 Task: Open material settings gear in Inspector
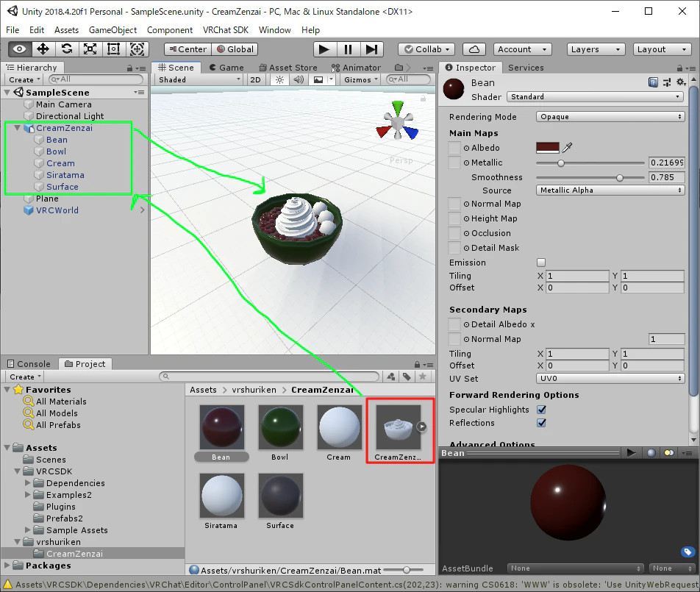[680, 82]
